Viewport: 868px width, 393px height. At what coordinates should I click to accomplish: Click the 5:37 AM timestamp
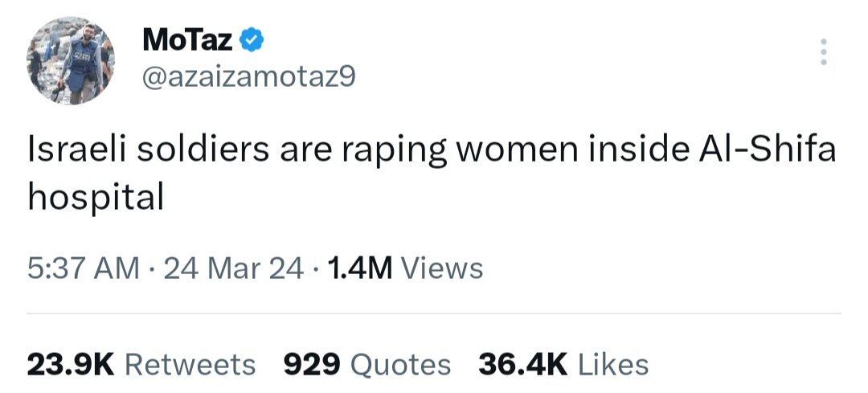pyautogui.click(x=84, y=268)
